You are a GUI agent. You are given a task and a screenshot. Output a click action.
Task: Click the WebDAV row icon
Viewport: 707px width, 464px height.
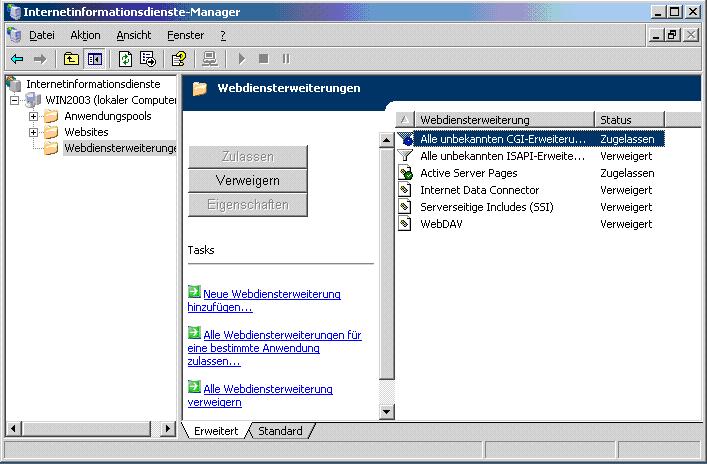[405, 224]
